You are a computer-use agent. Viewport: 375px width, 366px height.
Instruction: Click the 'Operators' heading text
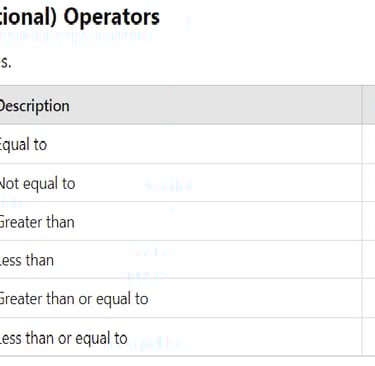pos(112,17)
